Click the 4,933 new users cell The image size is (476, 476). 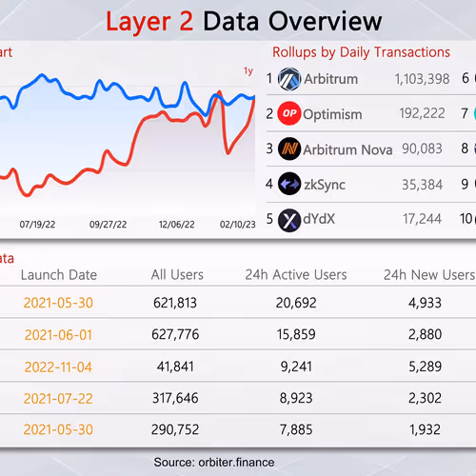click(425, 303)
